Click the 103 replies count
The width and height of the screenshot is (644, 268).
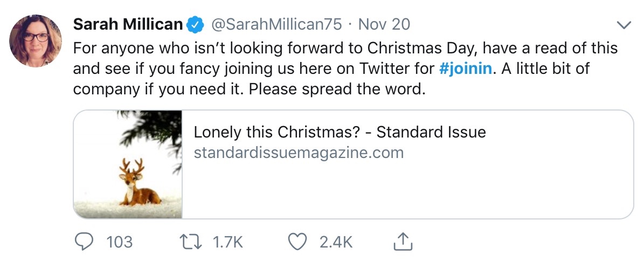tap(120, 242)
